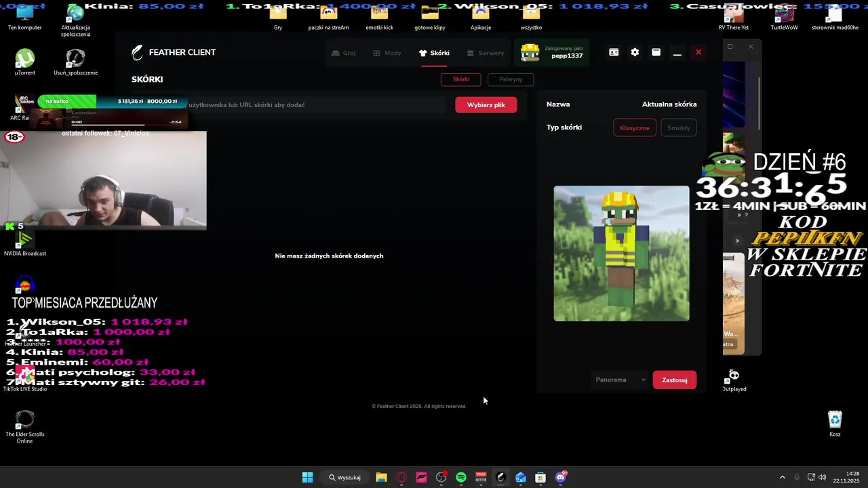Click the Wybierz plik button
The image size is (868, 488).
(486, 105)
